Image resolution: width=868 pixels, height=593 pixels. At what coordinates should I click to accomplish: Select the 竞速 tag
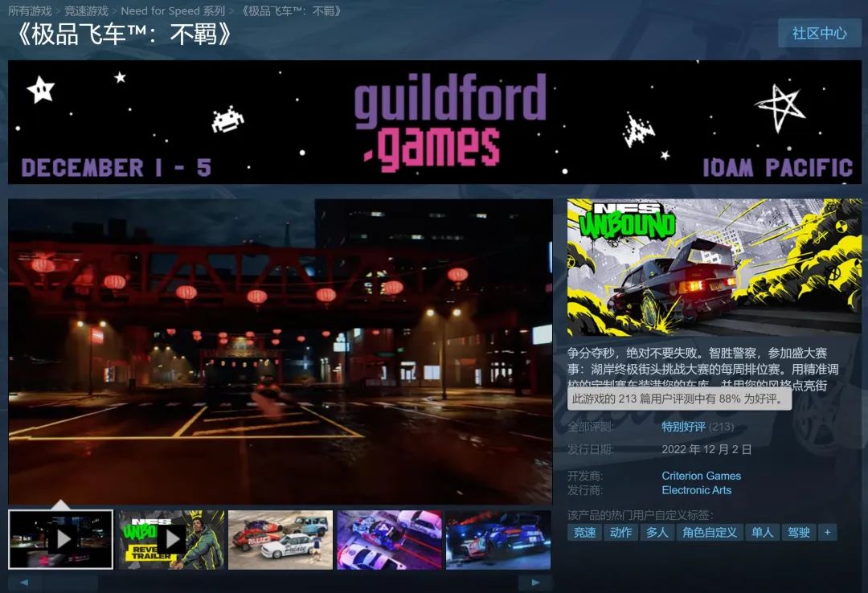pyautogui.click(x=583, y=532)
